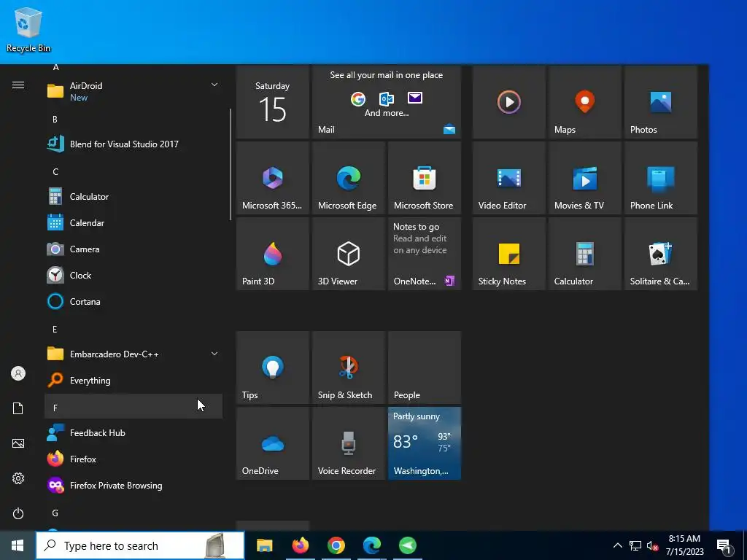Open Settings from the gear icon
Image resolution: width=747 pixels, height=560 pixels.
[18, 478]
